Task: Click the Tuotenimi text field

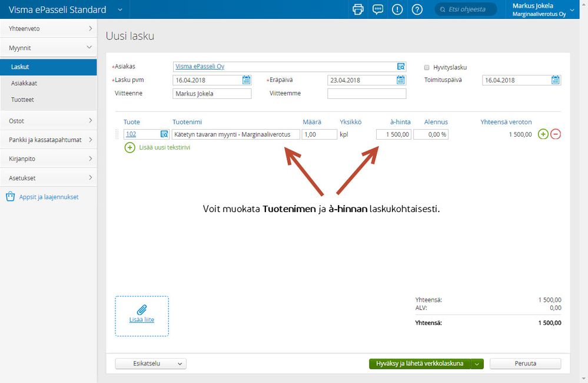Action: click(x=236, y=134)
